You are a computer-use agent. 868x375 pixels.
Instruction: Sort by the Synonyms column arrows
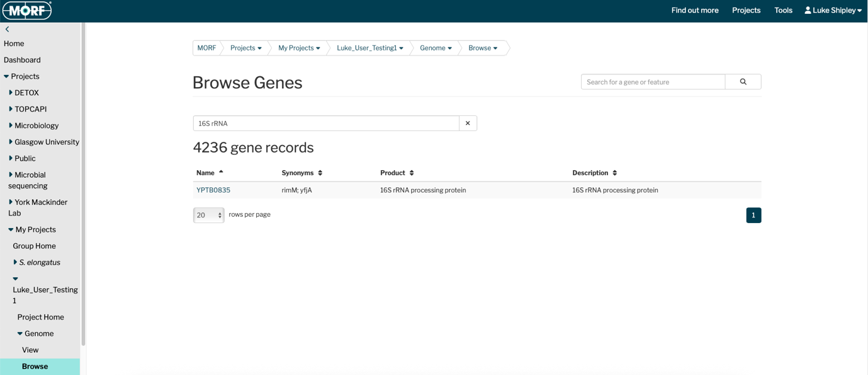[x=320, y=173]
